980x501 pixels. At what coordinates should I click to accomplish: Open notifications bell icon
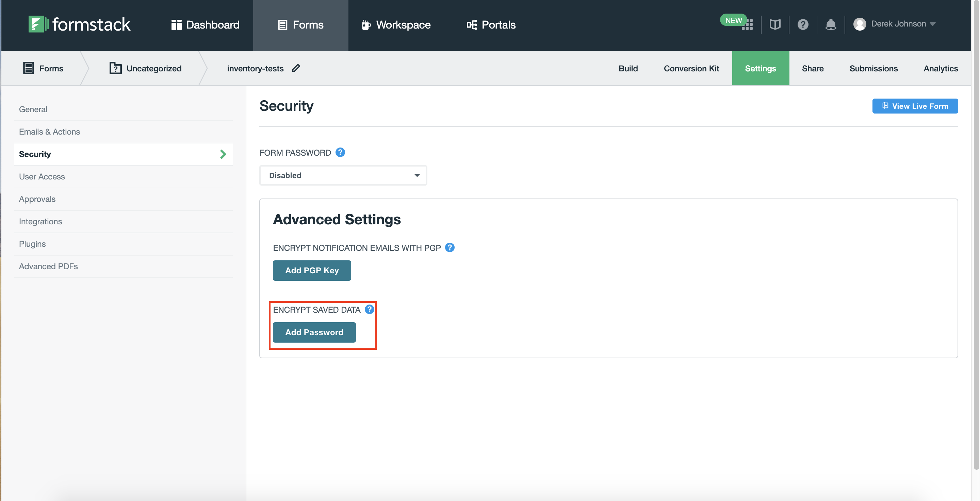[831, 24]
